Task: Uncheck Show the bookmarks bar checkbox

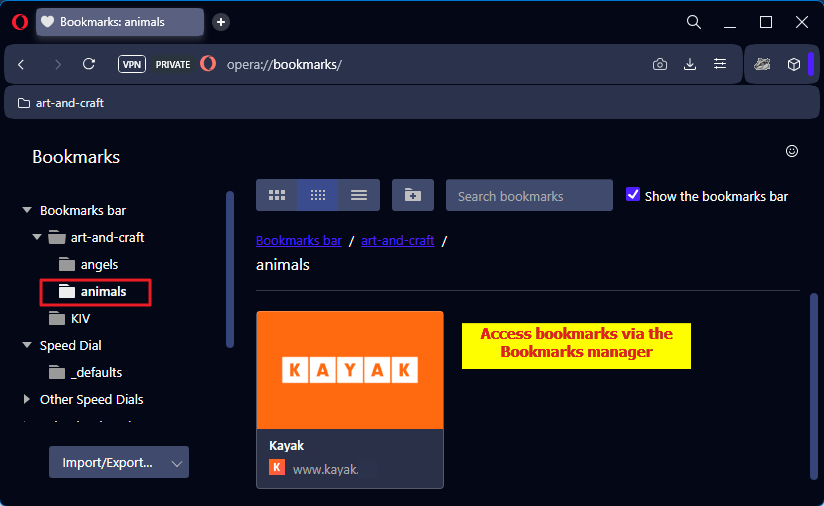Action: point(633,194)
